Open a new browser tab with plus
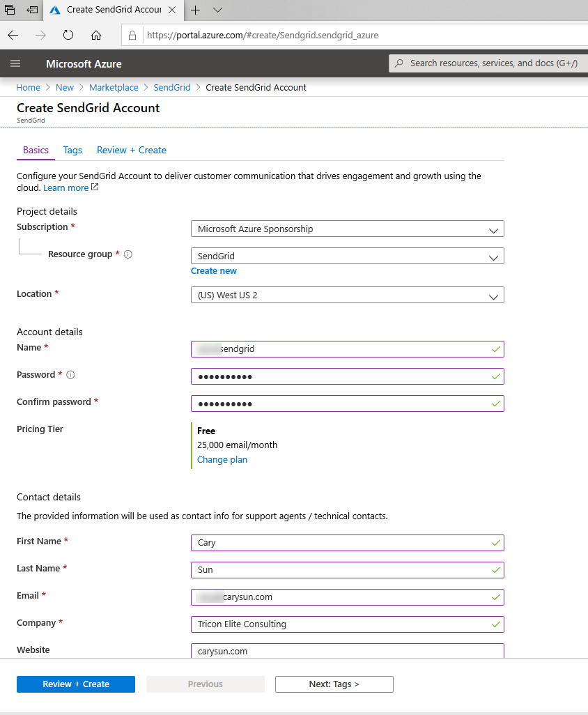 [x=195, y=10]
